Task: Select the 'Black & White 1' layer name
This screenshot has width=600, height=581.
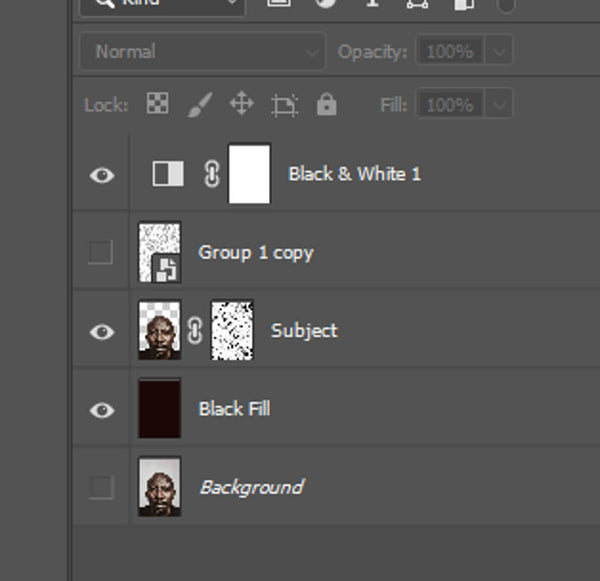Action: pos(354,174)
